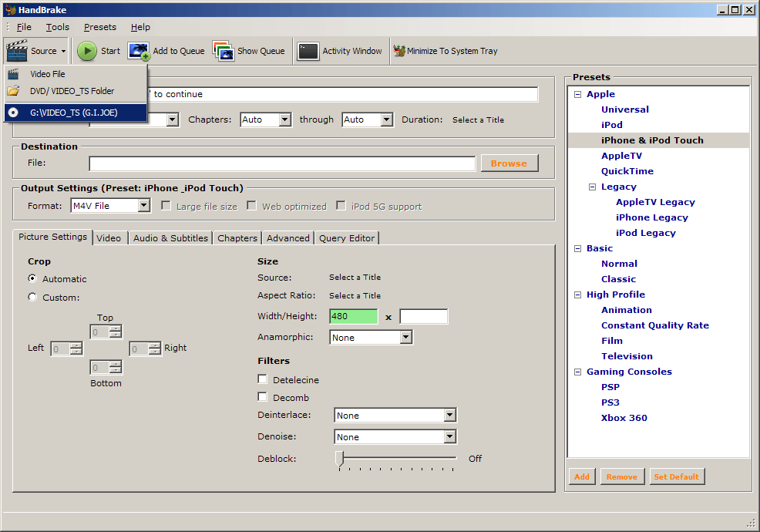Open the Help menu
Viewport: 760px width, 532px height.
coord(140,27)
